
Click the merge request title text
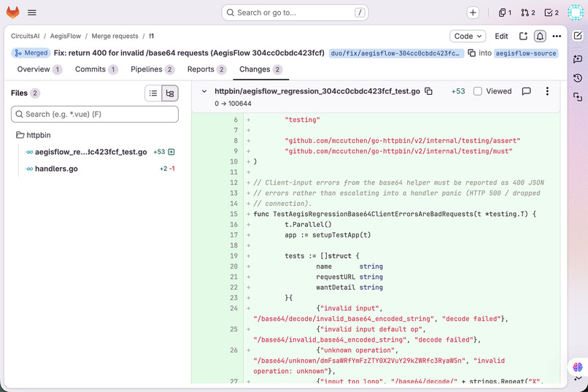click(189, 53)
